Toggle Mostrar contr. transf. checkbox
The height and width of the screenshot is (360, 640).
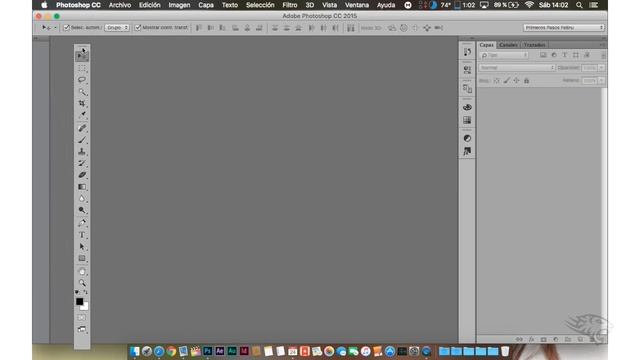(138, 28)
